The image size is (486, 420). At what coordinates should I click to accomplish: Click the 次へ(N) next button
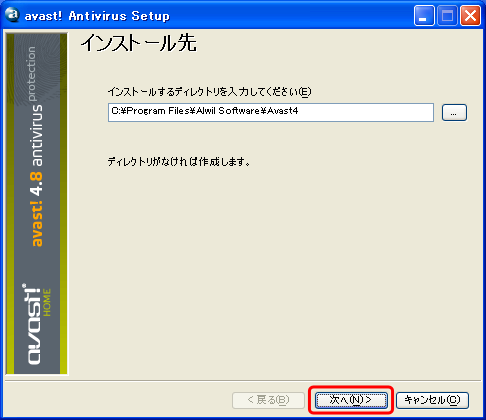[351, 400]
